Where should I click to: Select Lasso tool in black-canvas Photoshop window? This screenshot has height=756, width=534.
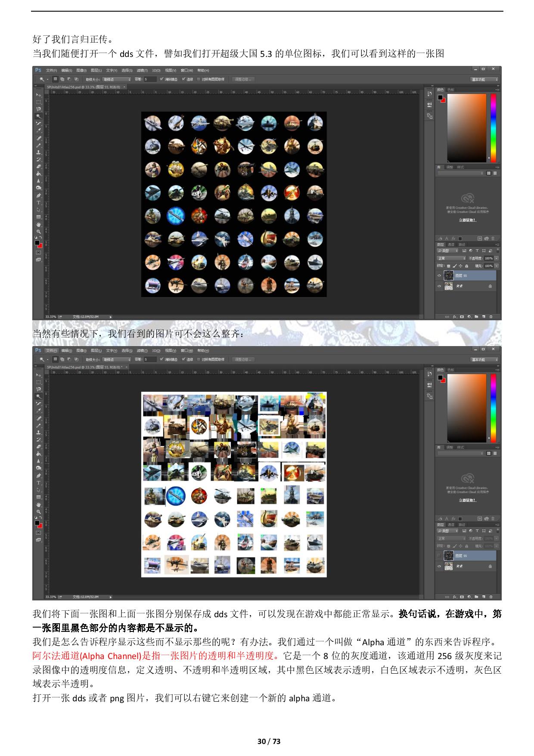(x=38, y=109)
